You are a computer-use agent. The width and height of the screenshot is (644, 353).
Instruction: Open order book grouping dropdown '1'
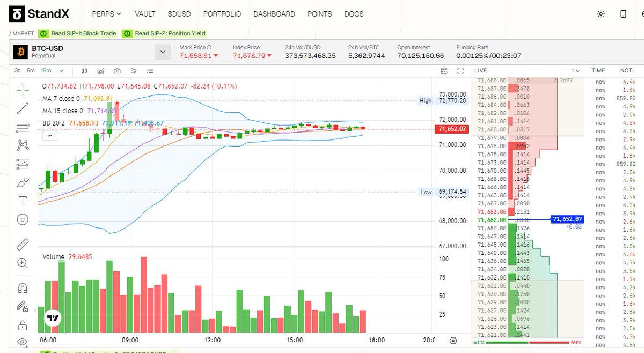click(575, 71)
